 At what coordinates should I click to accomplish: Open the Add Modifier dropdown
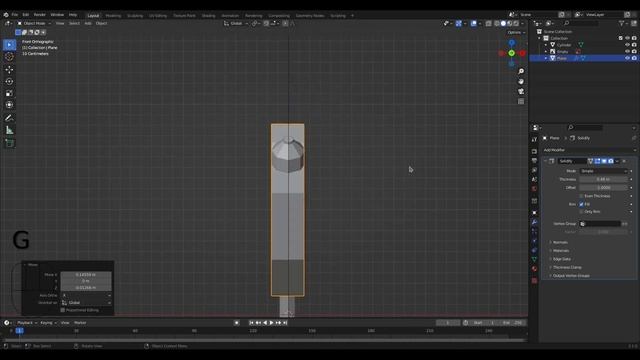[x=589, y=150]
